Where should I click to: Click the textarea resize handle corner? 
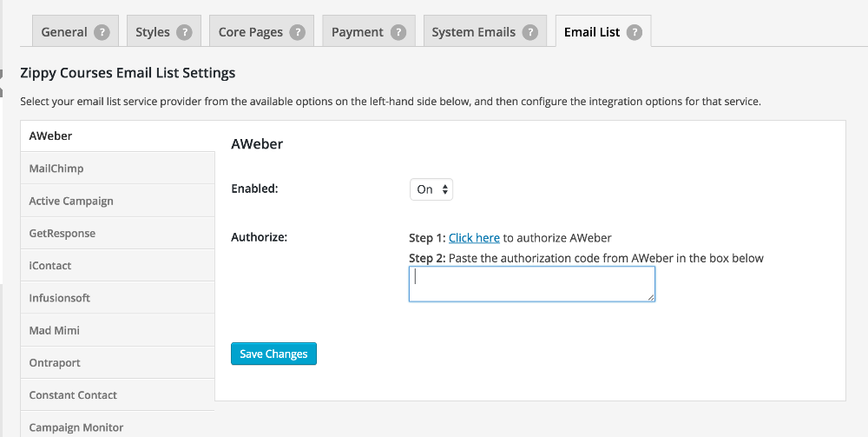click(x=651, y=297)
